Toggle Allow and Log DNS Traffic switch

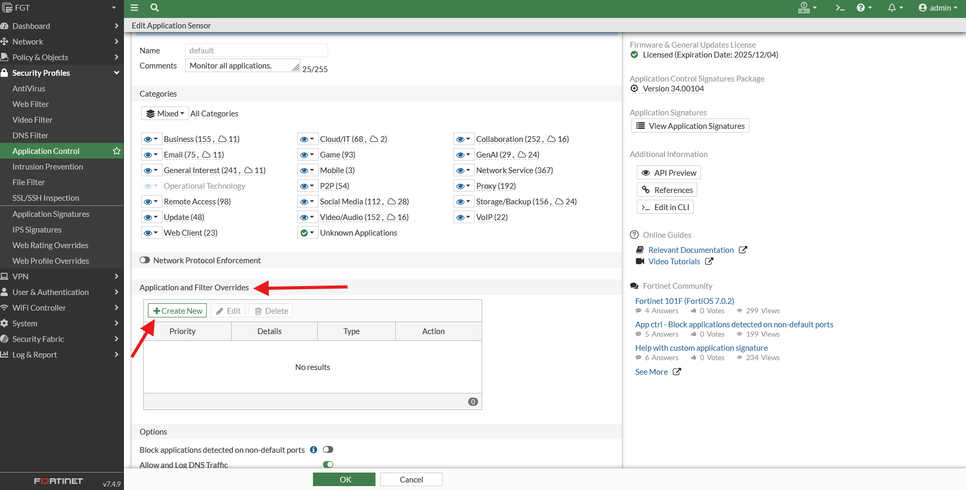[x=328, y=464]
